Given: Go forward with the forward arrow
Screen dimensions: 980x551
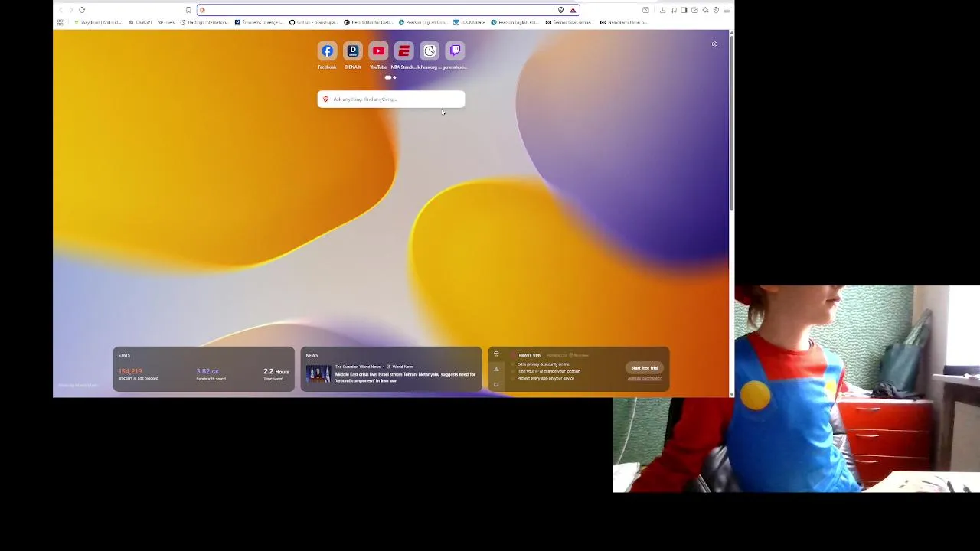Looking at the screenshot, I should pos(71,10).
